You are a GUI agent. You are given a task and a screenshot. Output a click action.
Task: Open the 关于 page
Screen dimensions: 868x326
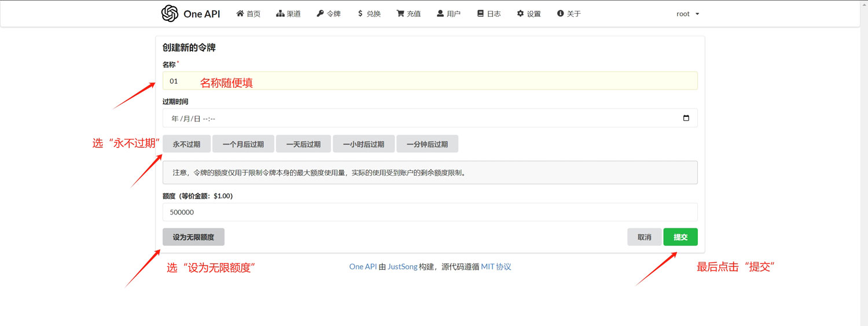[569, 13]
